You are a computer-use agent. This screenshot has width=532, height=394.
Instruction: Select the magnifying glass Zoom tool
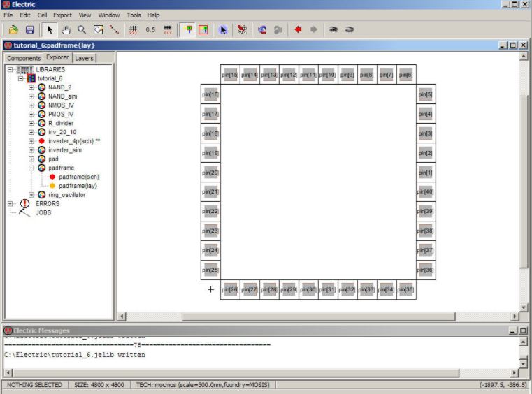[x=82, y=30]
